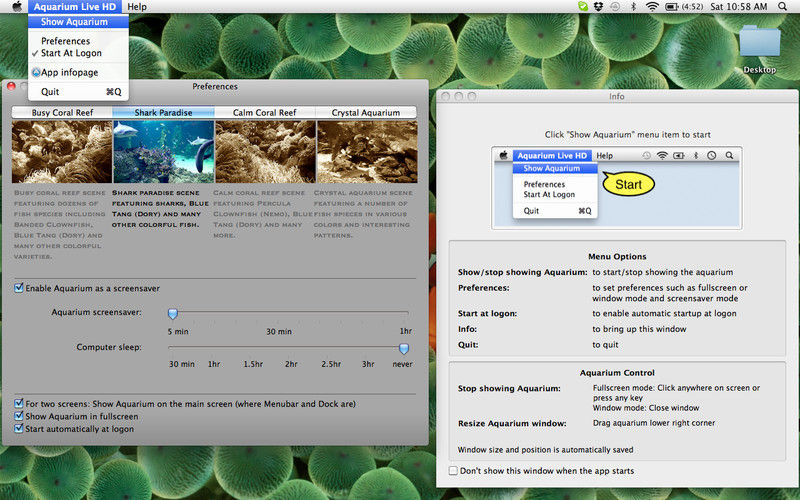
Task: Click the 'to quit' description text
Action: 605,345
